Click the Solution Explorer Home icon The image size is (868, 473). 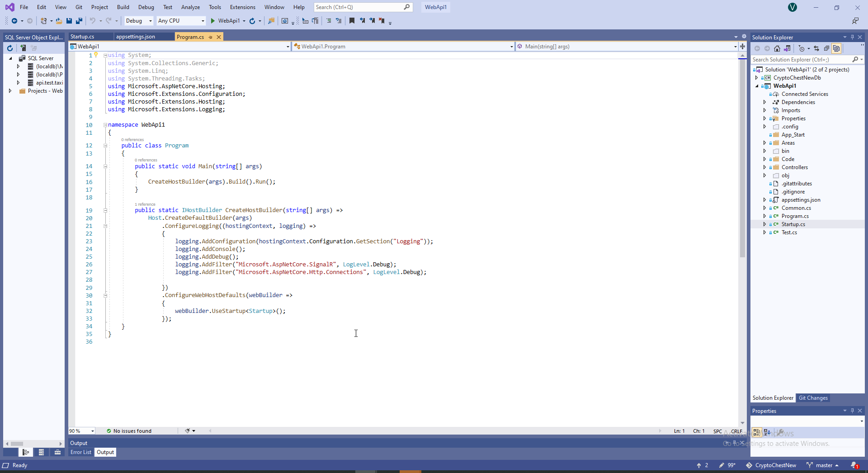[777, 48]
